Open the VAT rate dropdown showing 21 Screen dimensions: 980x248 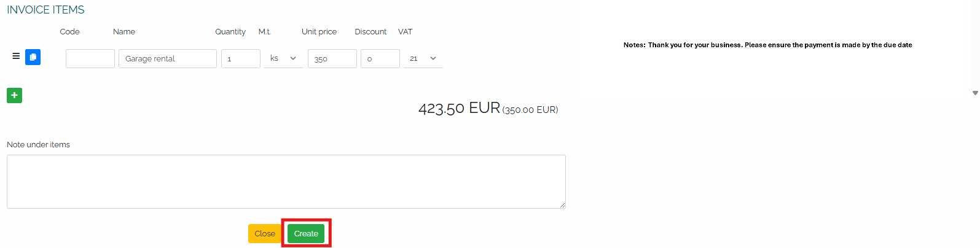[x=423, y=58]
